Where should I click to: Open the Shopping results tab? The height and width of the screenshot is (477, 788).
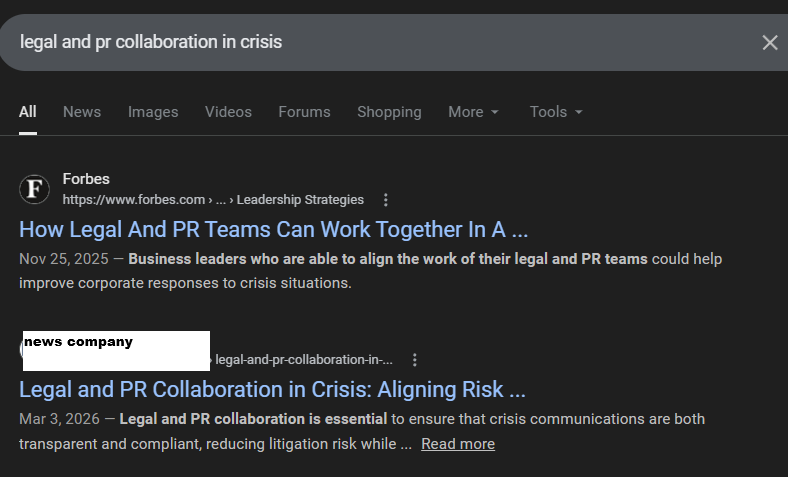[x=389, y=112]
